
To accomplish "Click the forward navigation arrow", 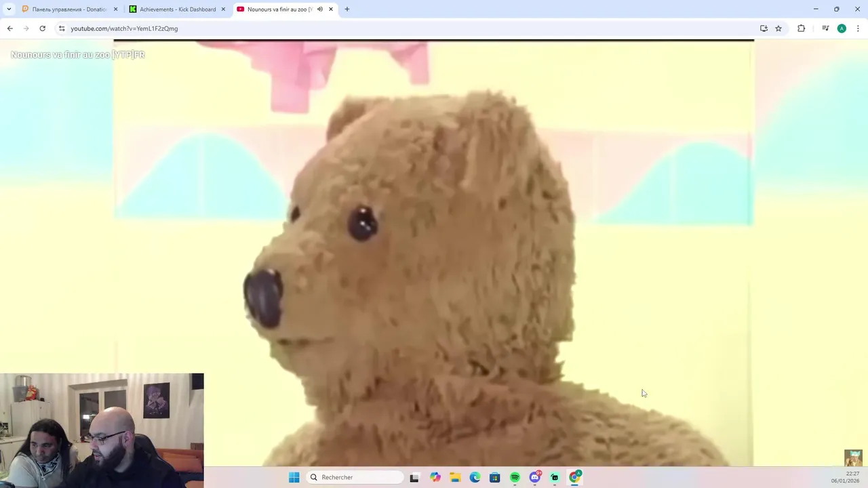I will click(x=26, y=28).
